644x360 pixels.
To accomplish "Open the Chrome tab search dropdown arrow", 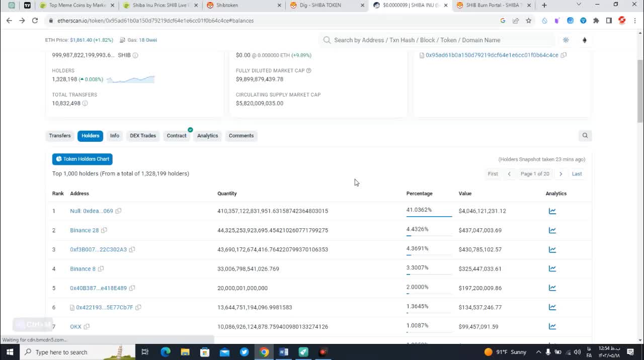I will [579, 5].
